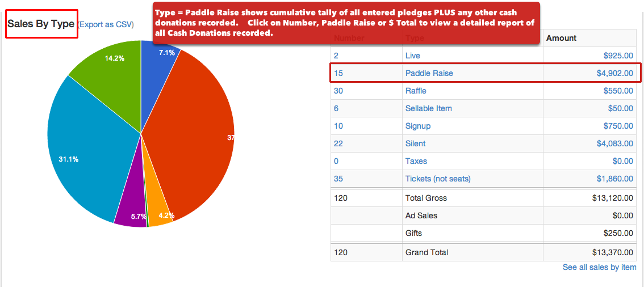View the Signup sales details

[x=418, y=126]
